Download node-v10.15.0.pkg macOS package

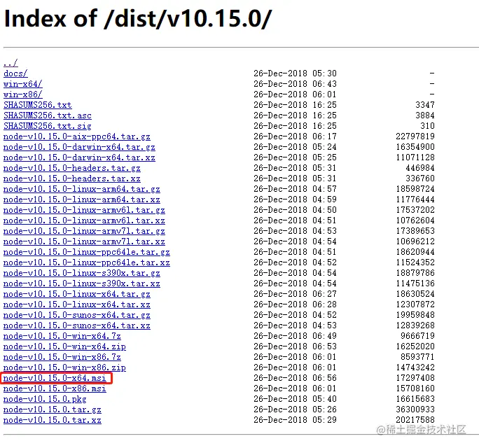[x=45, y=399]
